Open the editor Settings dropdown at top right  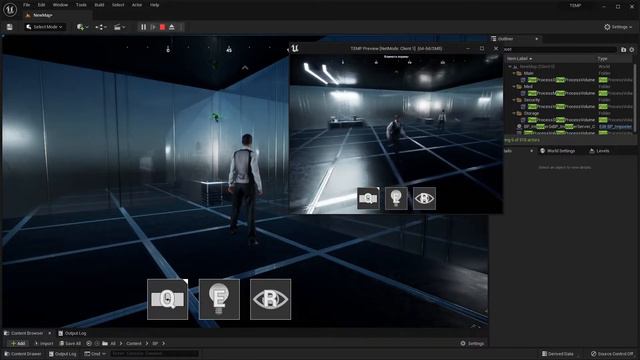(618, 27)
